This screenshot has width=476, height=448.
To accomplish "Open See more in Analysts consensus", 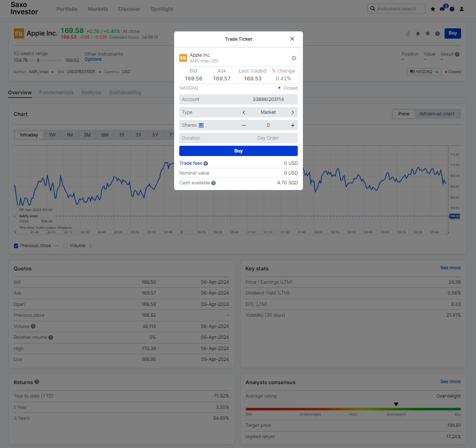I will [x=450, y=382].
